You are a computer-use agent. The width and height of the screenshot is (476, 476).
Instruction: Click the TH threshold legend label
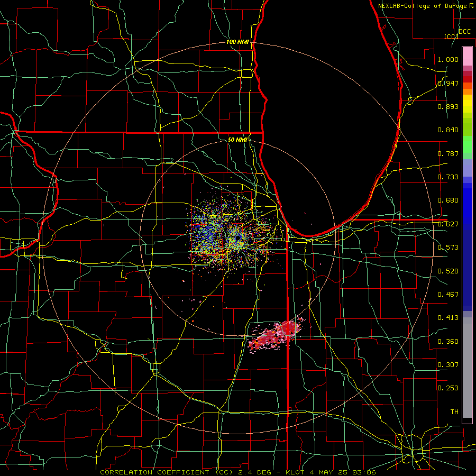tap(454, 412)
